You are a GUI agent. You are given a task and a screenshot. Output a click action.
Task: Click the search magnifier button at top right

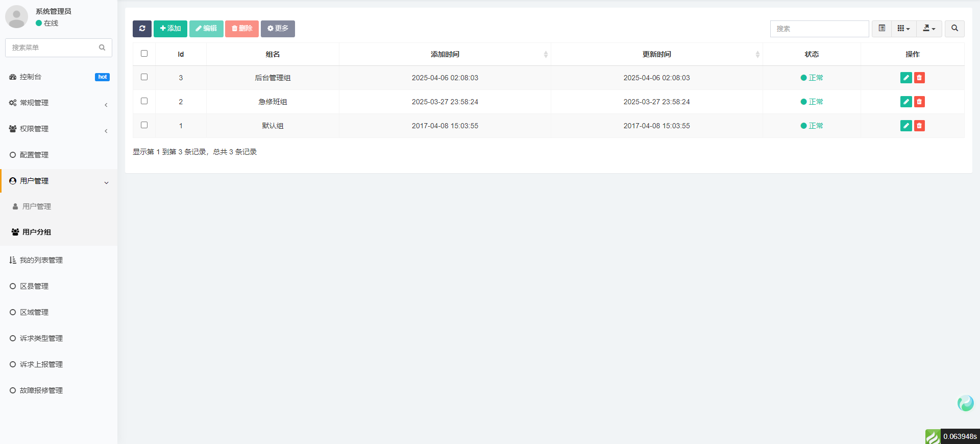point(954,29)
